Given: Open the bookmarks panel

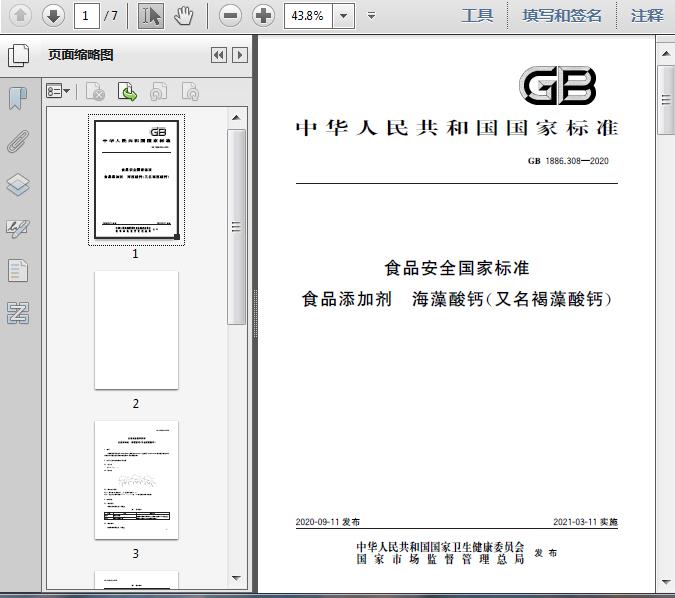Looking at the screenshot, I should [x=18, y=98].
